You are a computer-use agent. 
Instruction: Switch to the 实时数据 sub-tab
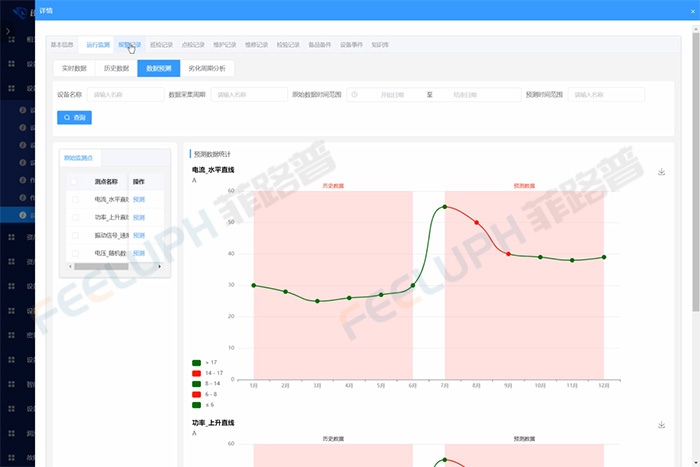74,68
